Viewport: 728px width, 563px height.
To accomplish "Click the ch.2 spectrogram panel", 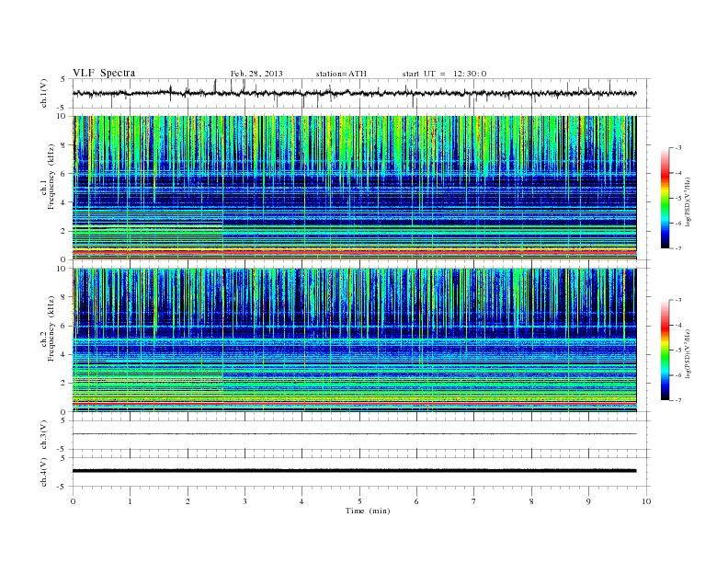I will (354, 340).
